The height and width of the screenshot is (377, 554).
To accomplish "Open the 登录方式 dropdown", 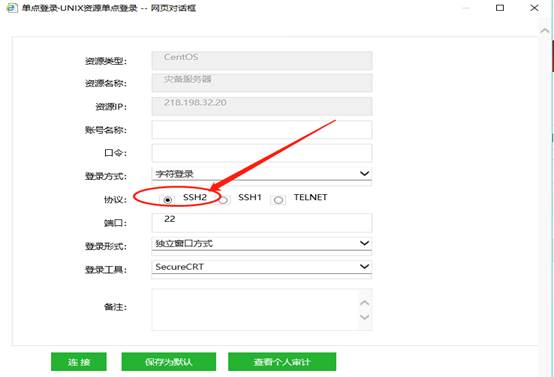I will [x=262, y=174].
